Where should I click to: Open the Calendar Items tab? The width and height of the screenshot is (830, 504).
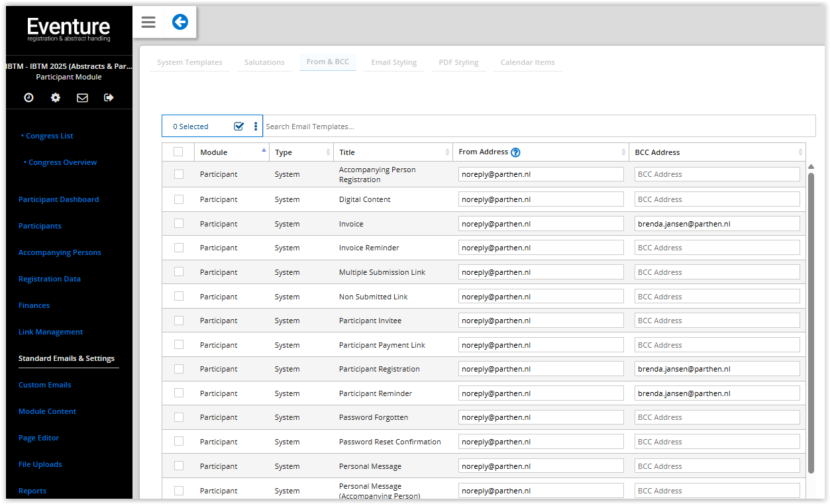point(528,62)
